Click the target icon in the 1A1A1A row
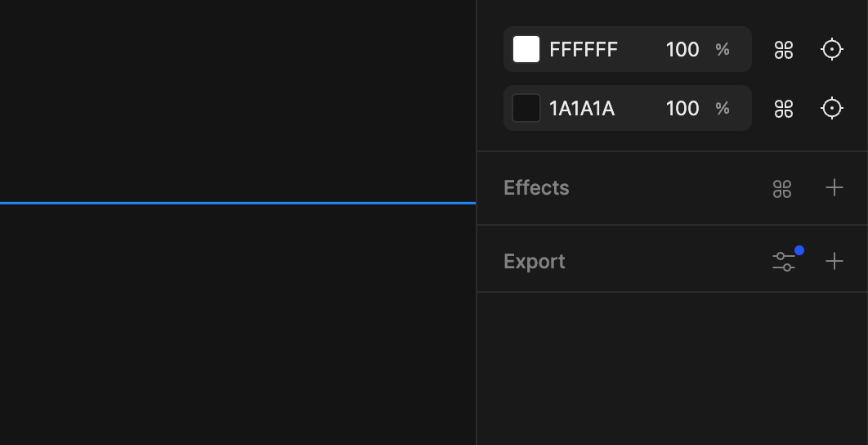The height and width of the screenshot is (445, 868). [x=832, y=108]
